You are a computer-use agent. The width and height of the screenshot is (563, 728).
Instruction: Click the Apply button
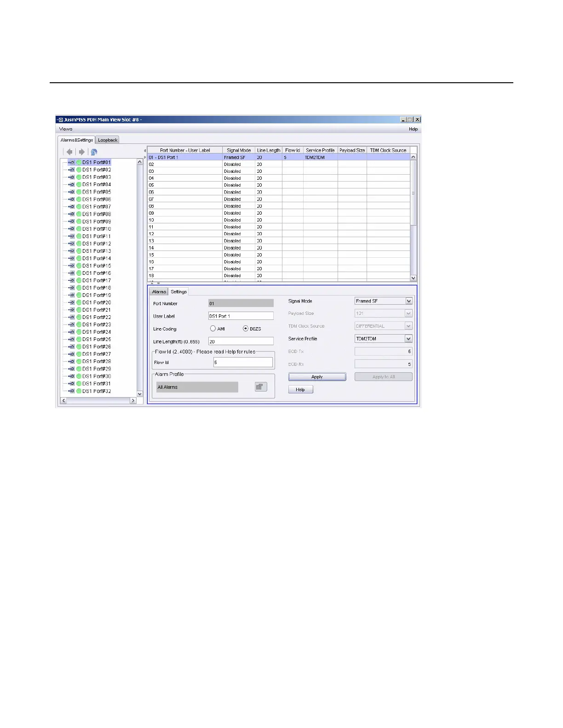317,377
